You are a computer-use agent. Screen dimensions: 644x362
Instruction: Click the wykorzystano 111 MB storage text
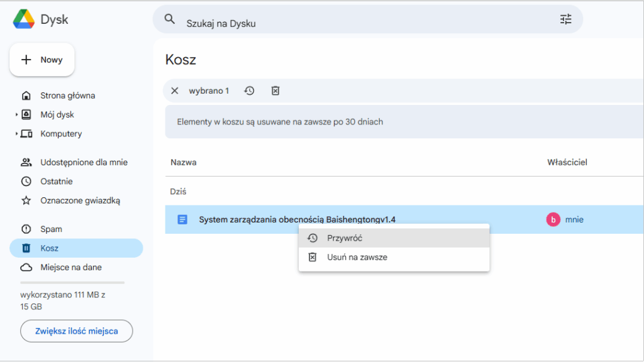[62, 301]
